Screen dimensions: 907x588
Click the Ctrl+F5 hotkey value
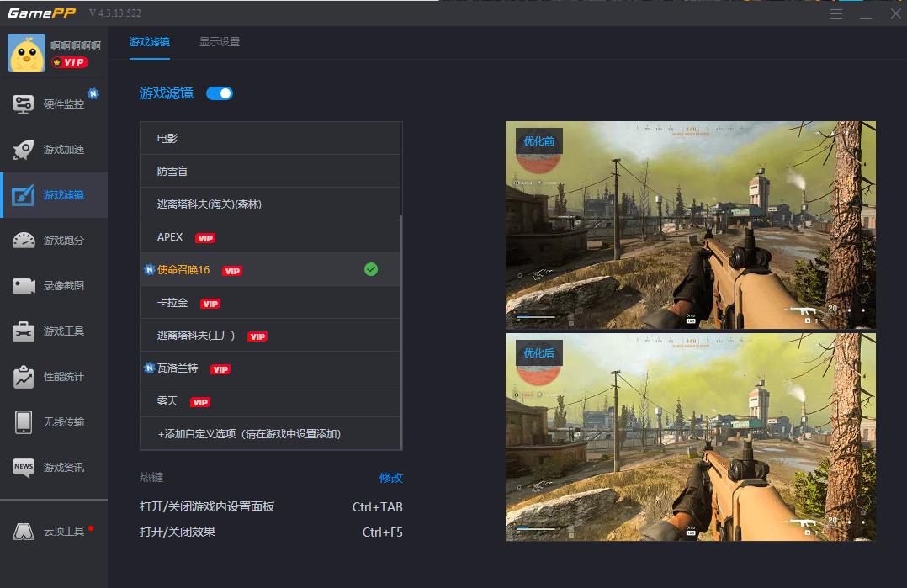click(x=382, y=532)
